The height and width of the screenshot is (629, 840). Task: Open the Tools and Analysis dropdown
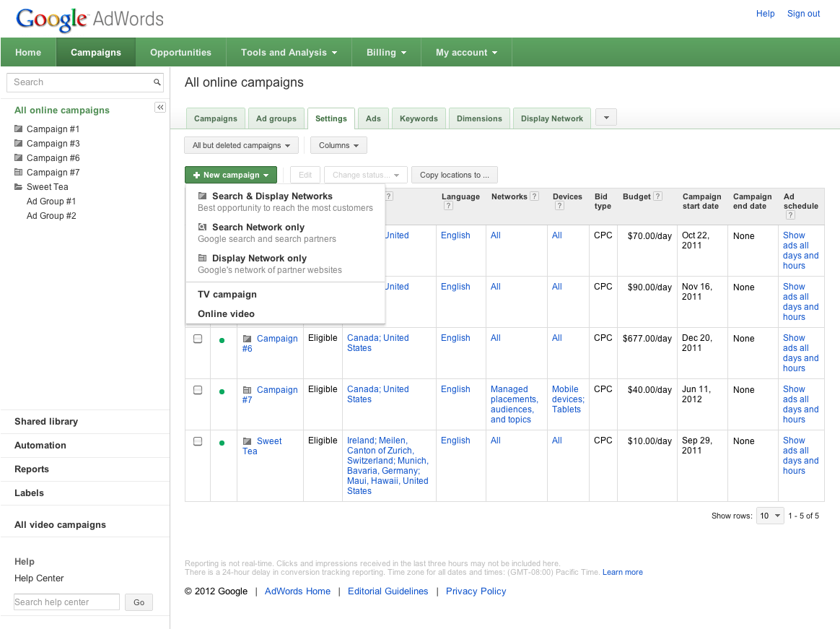289,52
